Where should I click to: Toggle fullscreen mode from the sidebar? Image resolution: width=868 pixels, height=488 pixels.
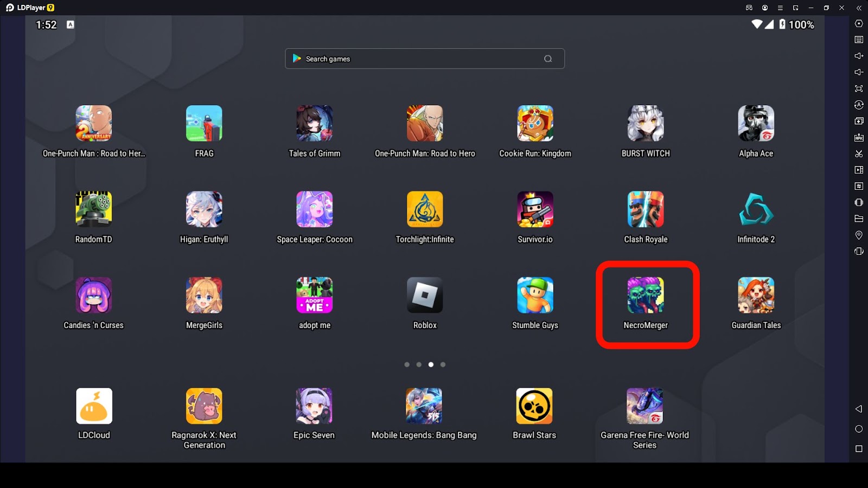pyautogui.click(x=859, y=88)
